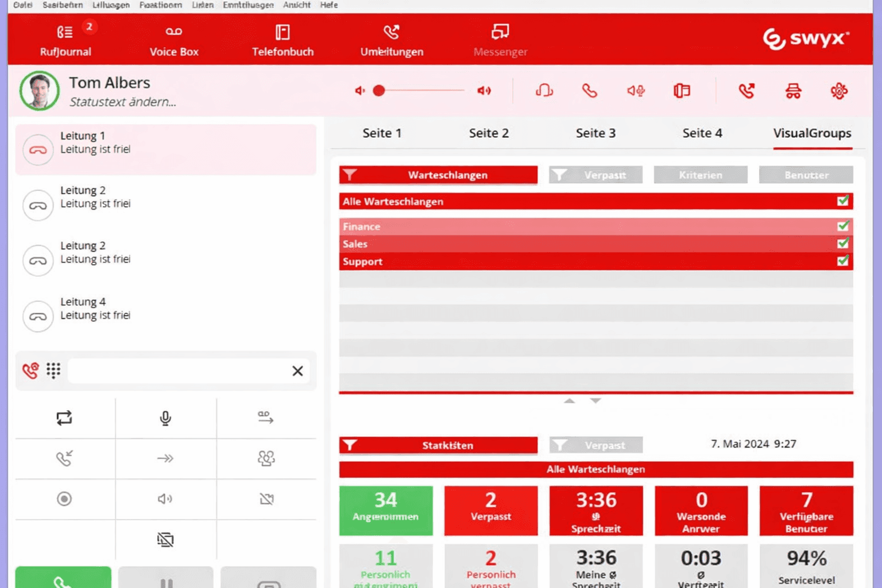
Task: Open the dial keypad icon
Action: 53,371
